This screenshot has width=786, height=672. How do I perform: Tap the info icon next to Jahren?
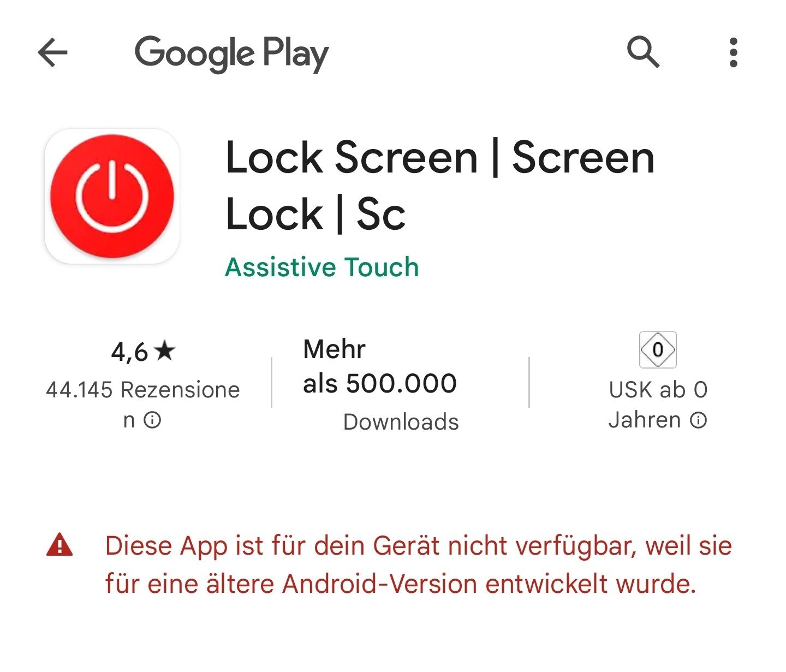[698, 420]
